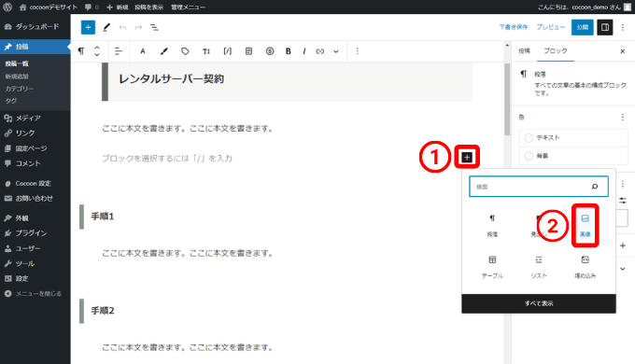Click the blue Publish button
The height and width of the screenshot is (364, 635).
(x=583, y=27)
